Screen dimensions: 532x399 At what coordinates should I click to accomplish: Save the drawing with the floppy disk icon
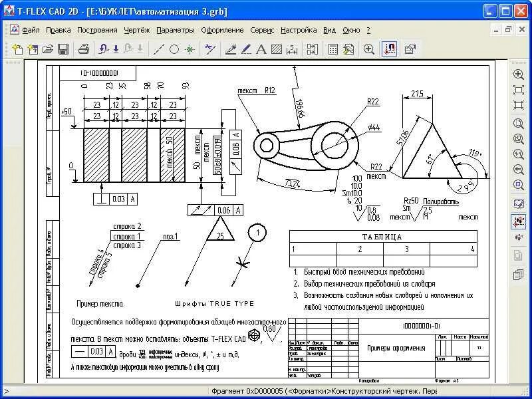point(63,49)
